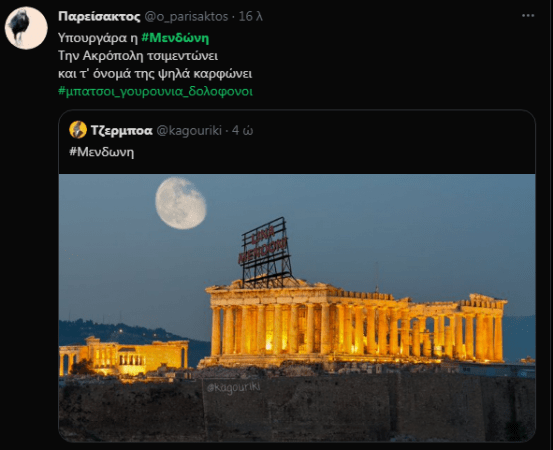Click the illuminated Erechtheion temple in the photo

tap(123, 356)
